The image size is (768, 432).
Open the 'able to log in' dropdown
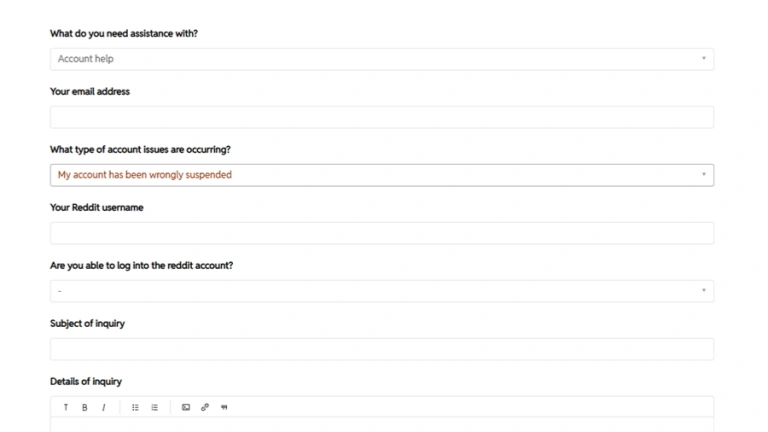point(381,291)
